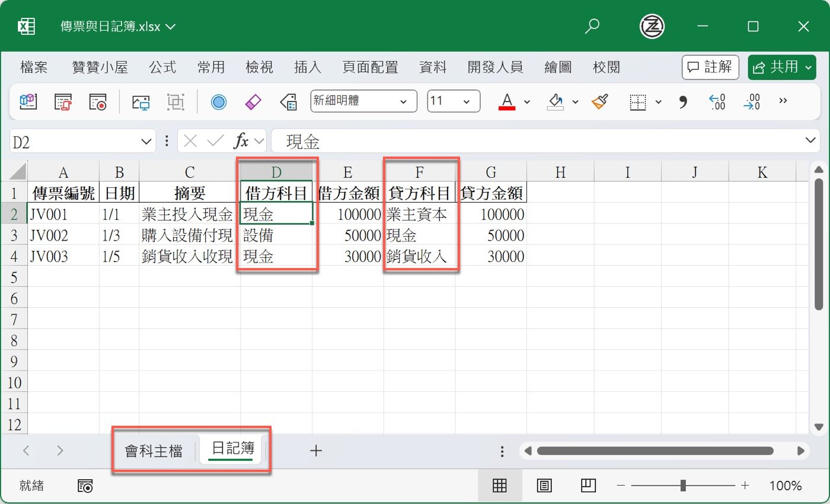
Task: Click the decrease decimal places icon
Action: click(752, 101)
